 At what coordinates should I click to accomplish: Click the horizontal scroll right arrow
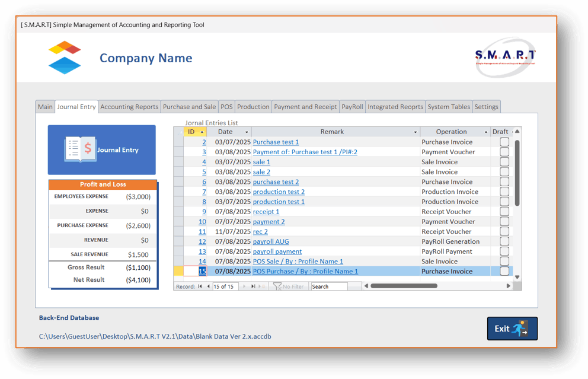[x=508, y=286]
